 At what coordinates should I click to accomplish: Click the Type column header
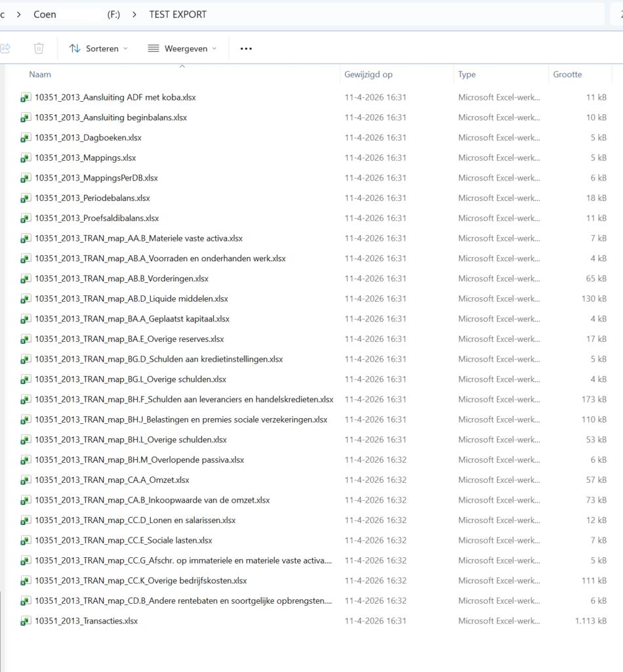[467, 75]
